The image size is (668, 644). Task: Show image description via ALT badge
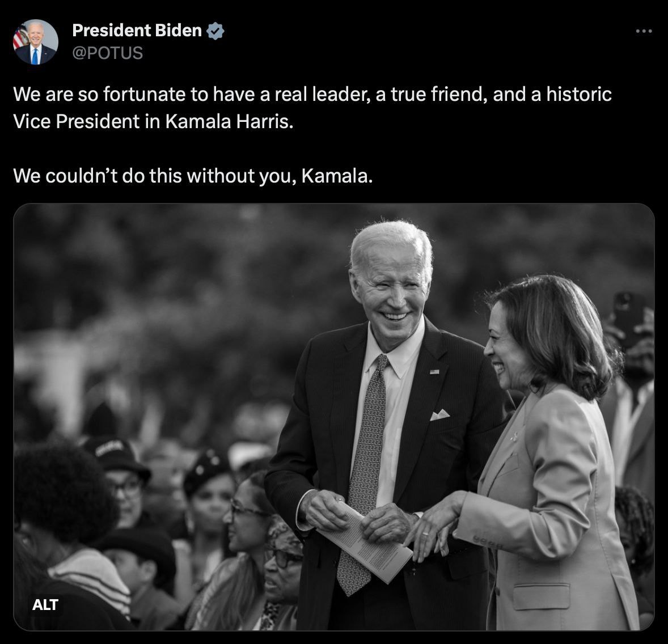[x=45, y=605]
